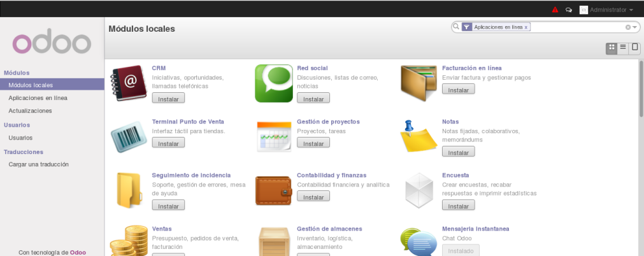
Task: Click the vertical scrollbar thumb
Action: pyautogui.click(x=641, y=87)
